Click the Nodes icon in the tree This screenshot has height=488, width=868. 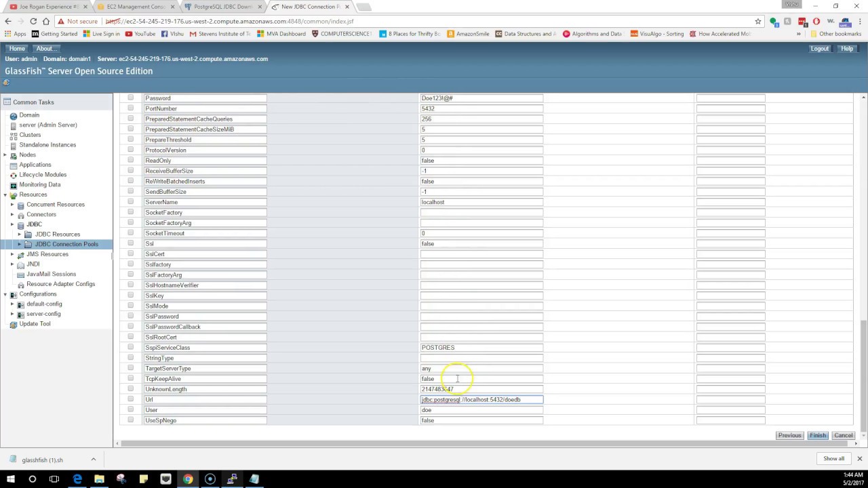[x=13, y=155]
